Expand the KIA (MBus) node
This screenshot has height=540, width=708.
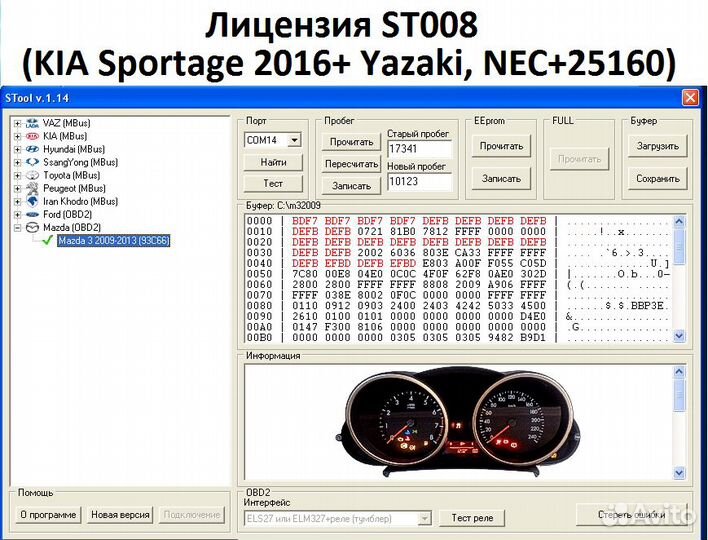(x=17, y=136)
